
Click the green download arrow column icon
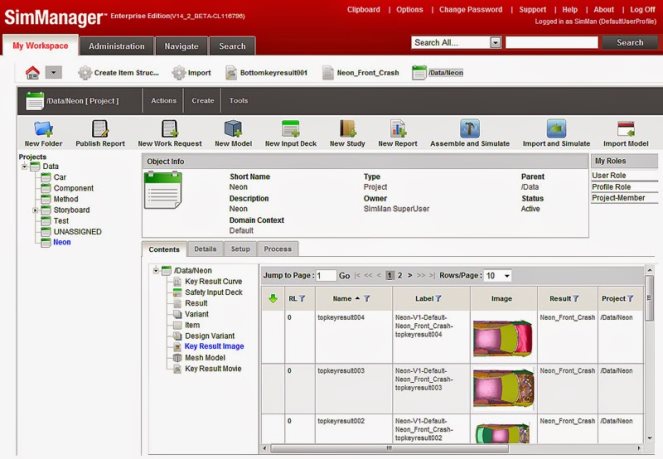pyautogui.click(x=273, y=299)
